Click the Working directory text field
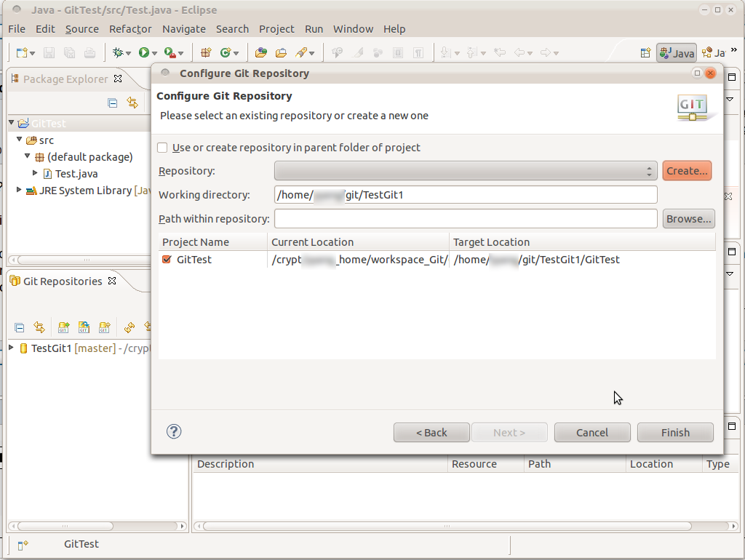This screenshot has width=745, height=560. tap(466, 195)
